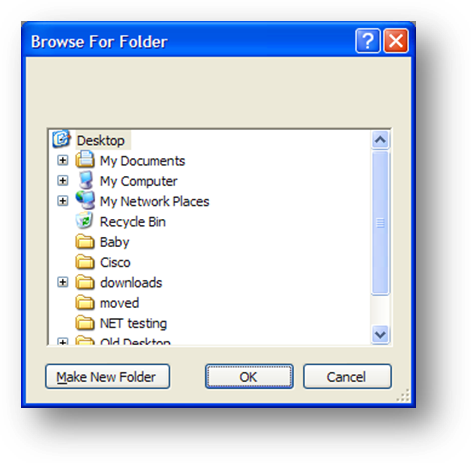Click the question mark help icon

(x=367, y=41)
